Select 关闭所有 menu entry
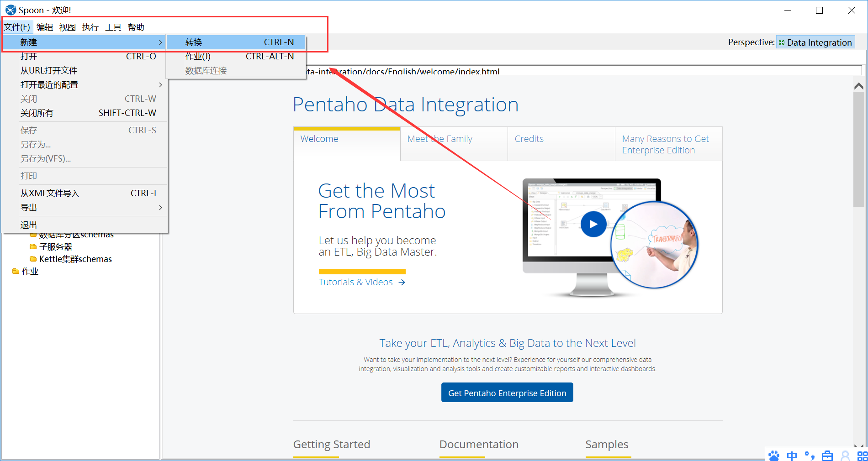This screenshot has width=868, height=461. 84,113
